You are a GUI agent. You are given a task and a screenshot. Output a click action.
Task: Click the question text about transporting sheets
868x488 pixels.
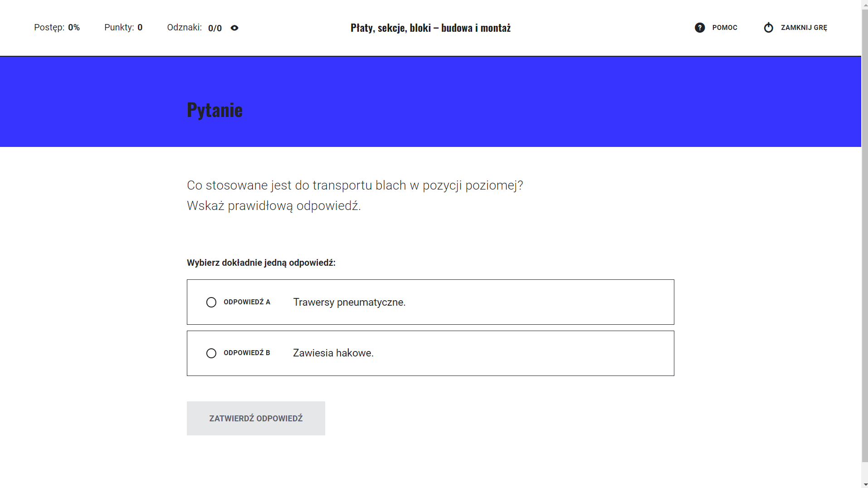click(x=355, y=185)
